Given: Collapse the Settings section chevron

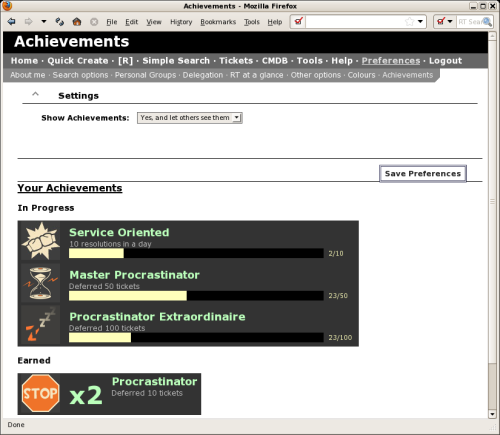Looking at the screenshot, I should [35, 94].
